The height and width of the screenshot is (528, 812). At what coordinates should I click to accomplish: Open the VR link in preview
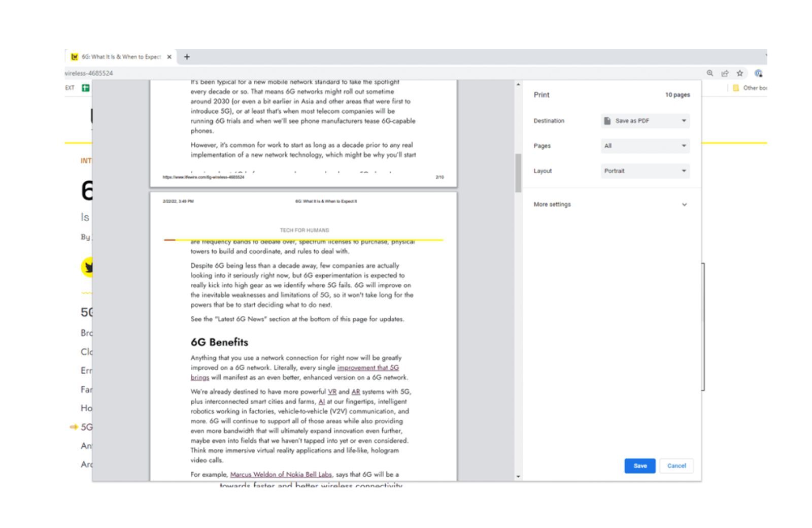coord(332,392)
